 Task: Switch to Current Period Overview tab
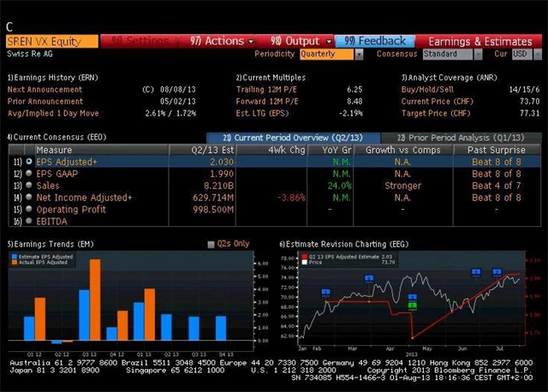click(x=288, y=137)
